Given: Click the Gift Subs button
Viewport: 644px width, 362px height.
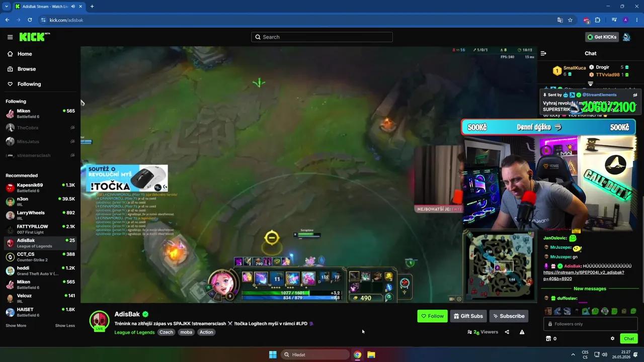Looking at the screenshot, I should pyautogui.click(x=468, y=316).
